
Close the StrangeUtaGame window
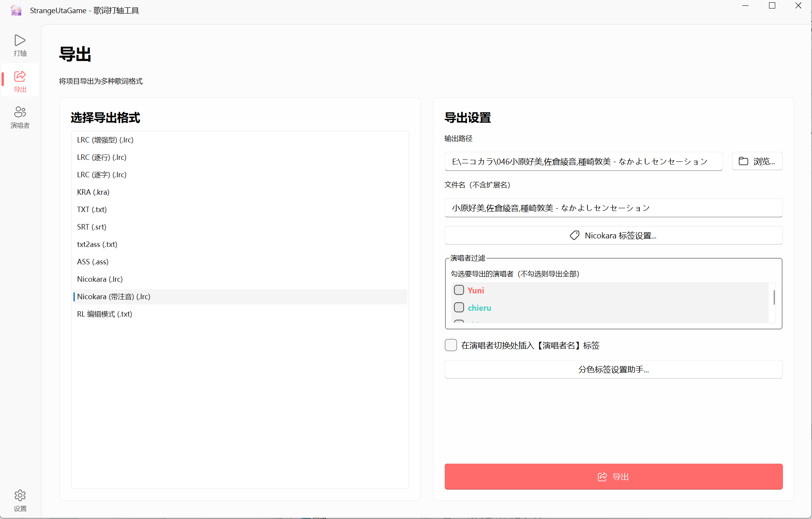(x=798, y=6)
